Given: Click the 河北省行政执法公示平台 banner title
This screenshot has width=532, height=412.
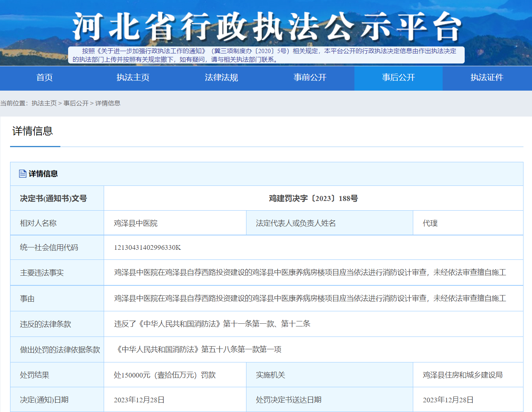Looking at the screenshot, I should click(x=266, y=26).
